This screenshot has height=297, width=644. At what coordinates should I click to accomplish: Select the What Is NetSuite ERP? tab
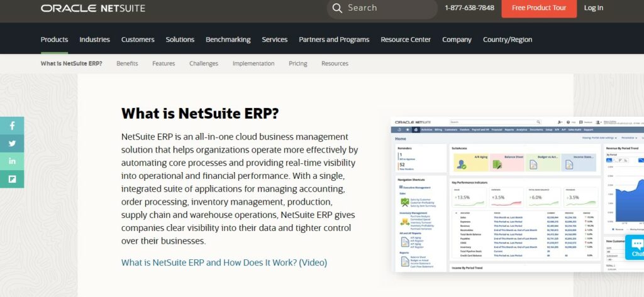[x=72, y=63]
